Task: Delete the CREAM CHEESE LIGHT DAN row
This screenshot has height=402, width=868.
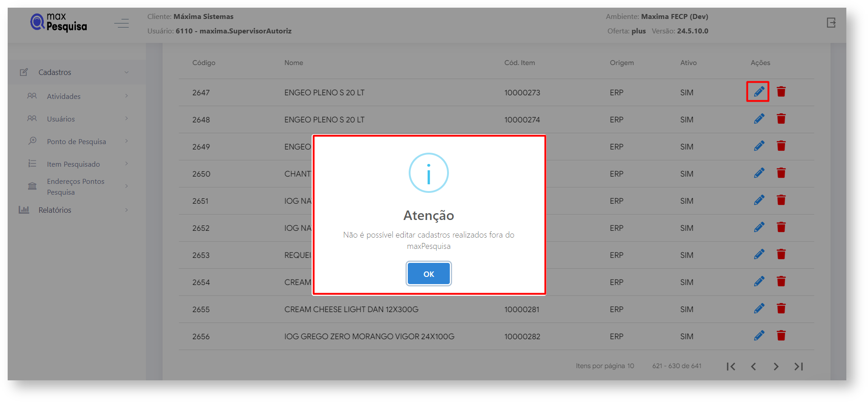Action: [781, 309]
